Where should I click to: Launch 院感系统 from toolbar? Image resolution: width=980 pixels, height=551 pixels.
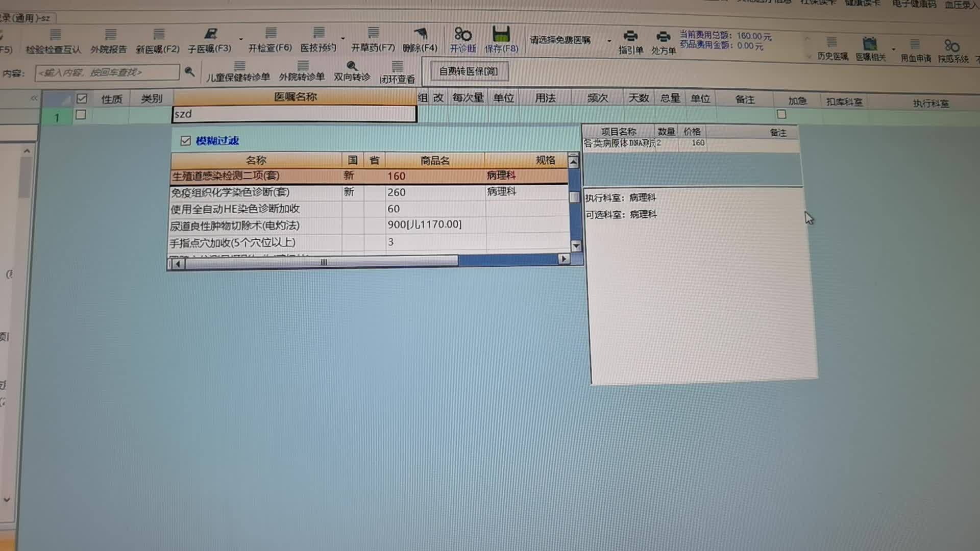[953, 52]
